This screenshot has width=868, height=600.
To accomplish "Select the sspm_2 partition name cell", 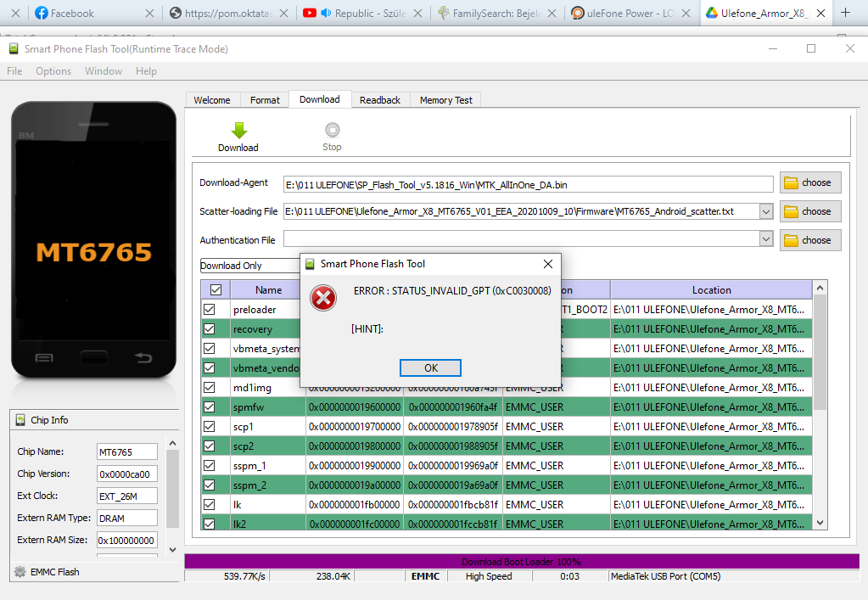I will coord(268,485).
